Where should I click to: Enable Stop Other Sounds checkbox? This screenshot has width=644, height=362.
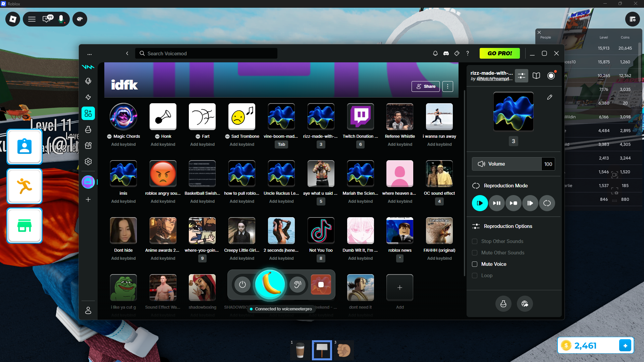475,241
